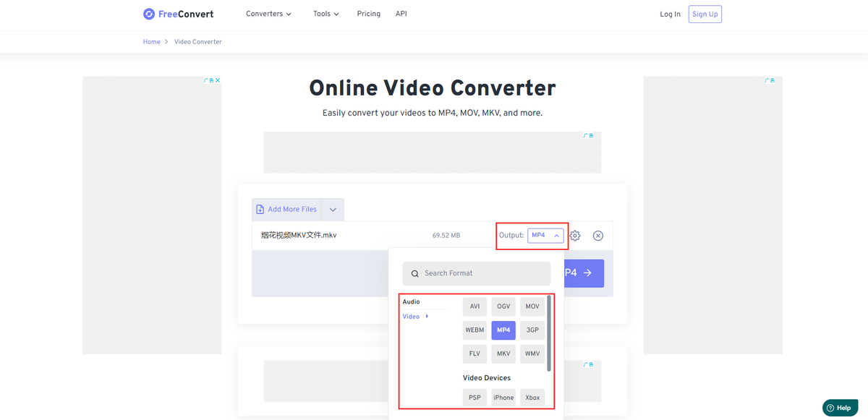Select the iPhone device preset
This screenshot has width=868, height=420.
coord(503,398)
